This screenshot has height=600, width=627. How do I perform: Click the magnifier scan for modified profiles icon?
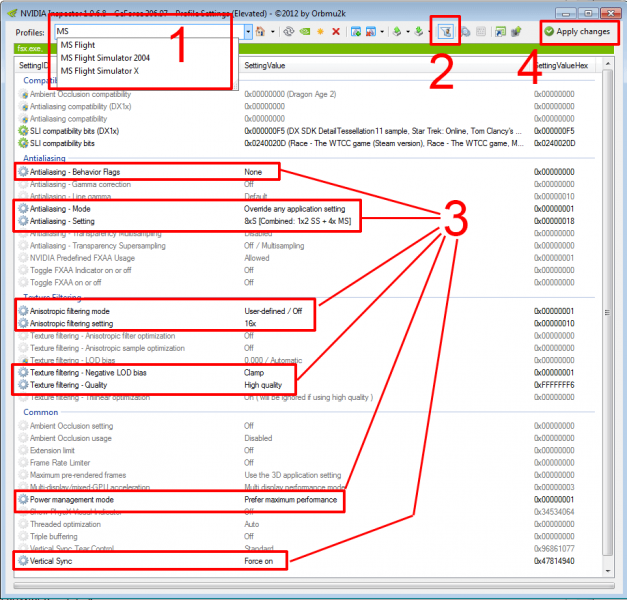pos(465,31)
